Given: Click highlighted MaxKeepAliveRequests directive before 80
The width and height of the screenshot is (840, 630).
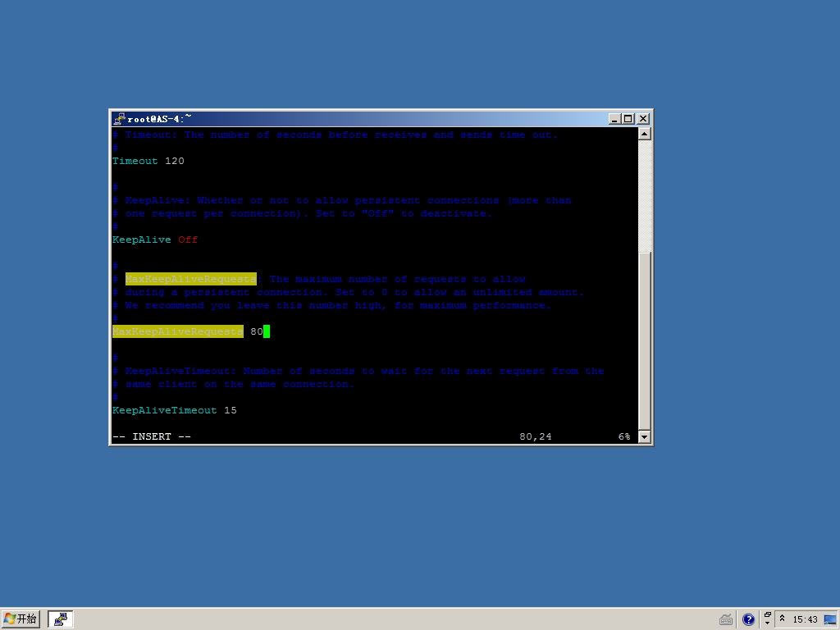Looking at the screenshot, I should pyautogui.click(x=178, y=331).
